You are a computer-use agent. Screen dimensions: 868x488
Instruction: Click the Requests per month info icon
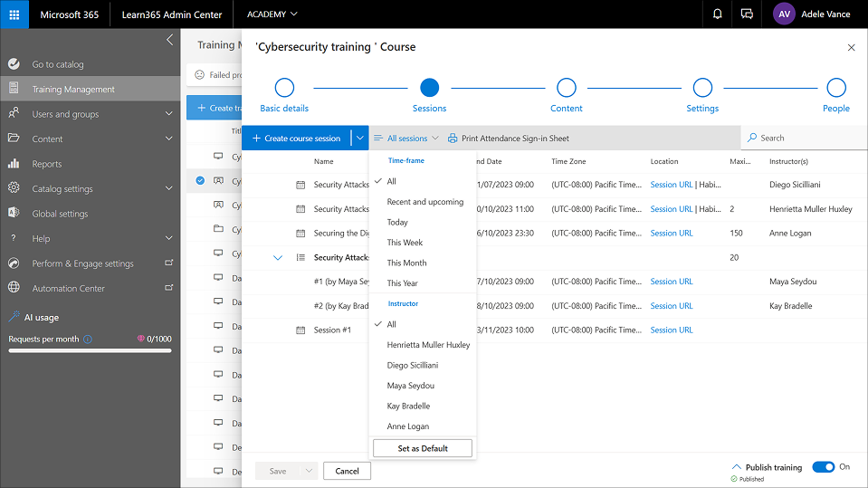[88, 339]
